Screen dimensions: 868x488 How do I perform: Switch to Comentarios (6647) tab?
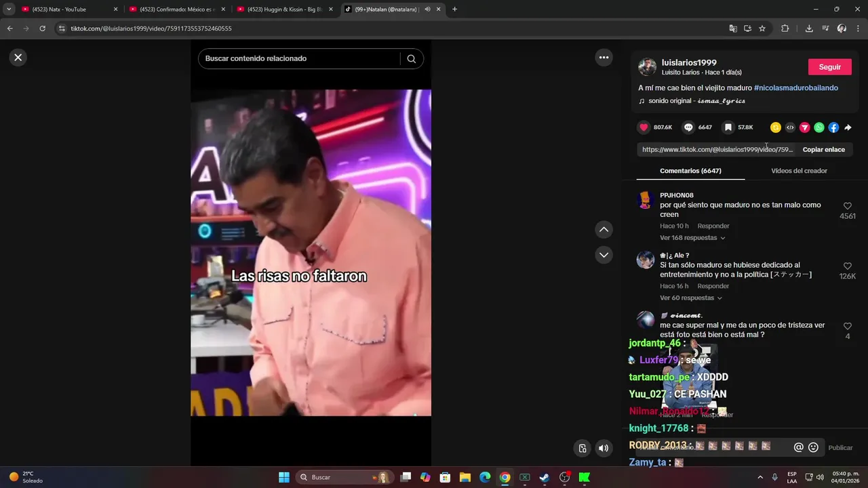690,171
